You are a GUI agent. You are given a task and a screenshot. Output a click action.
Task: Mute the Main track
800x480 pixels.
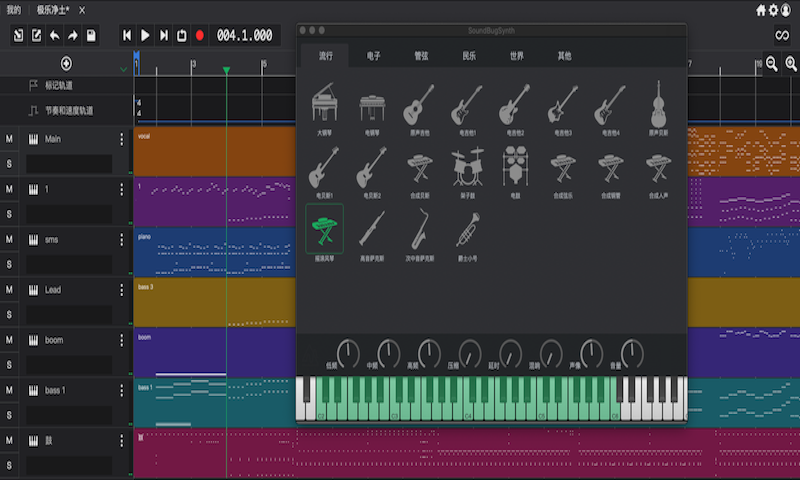[10, 139]
